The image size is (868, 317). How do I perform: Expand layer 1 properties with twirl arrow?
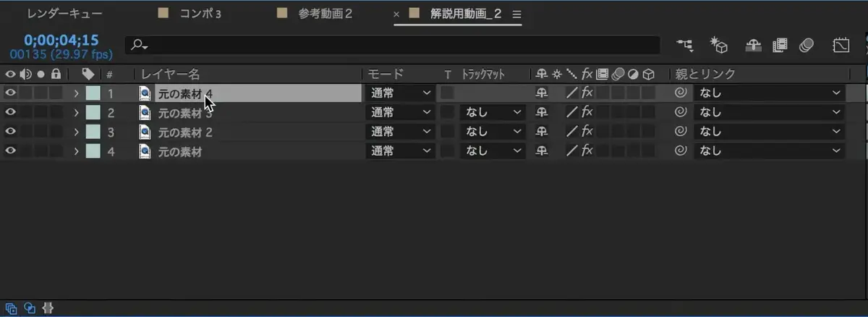tap(76, 93)
